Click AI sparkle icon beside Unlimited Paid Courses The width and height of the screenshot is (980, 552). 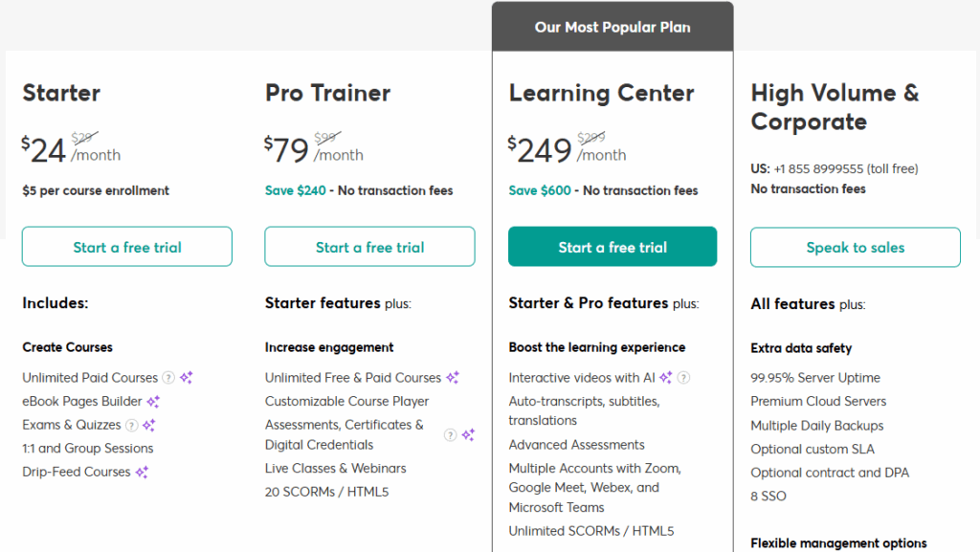pyautogui.click(x=187, y=378)
